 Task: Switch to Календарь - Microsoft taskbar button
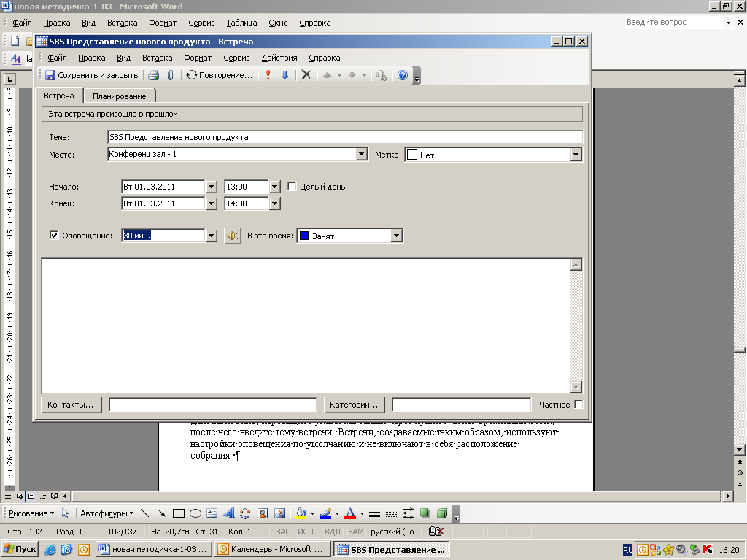tap(272, 549)
